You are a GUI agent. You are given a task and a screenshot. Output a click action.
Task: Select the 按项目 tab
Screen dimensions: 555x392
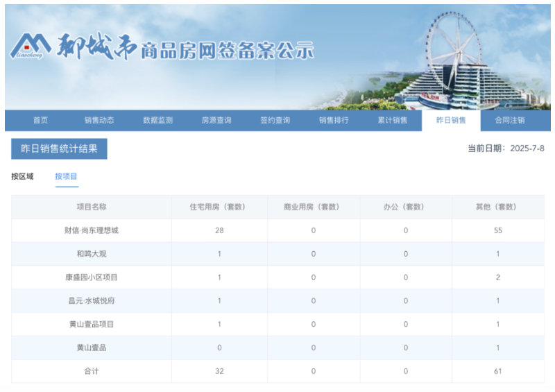click(x=66, y=176)
